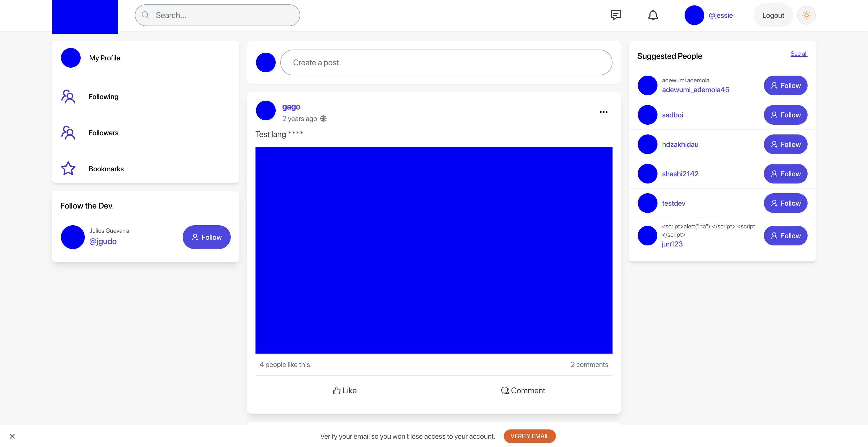Open the gago post options ellipsis

(x=603, y=112)
